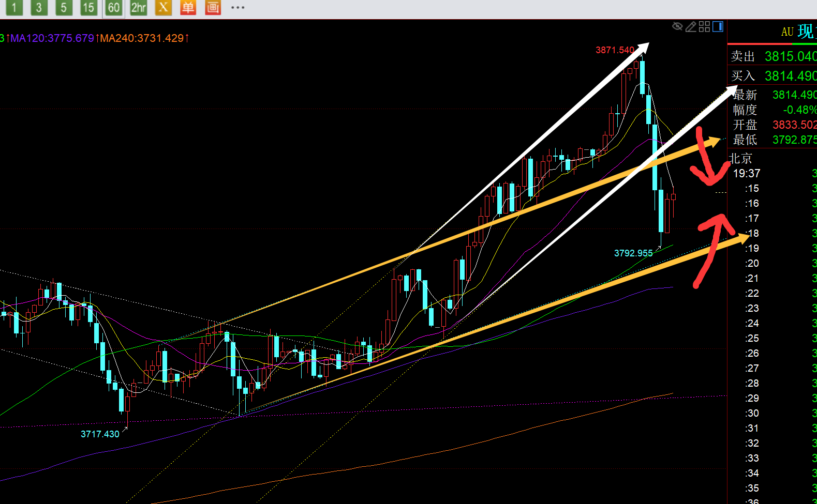Click the MA120 indicator label
The image size is (817, 504).
[52, 38]
